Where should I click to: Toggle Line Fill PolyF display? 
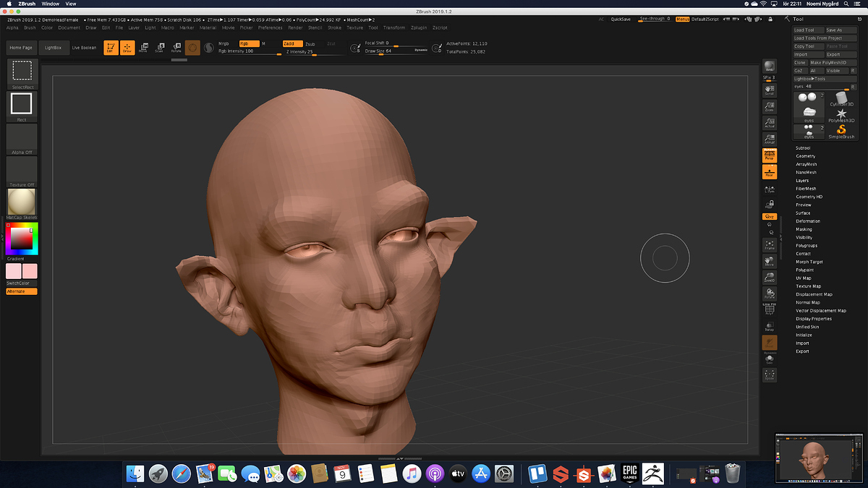coord(770,310)
